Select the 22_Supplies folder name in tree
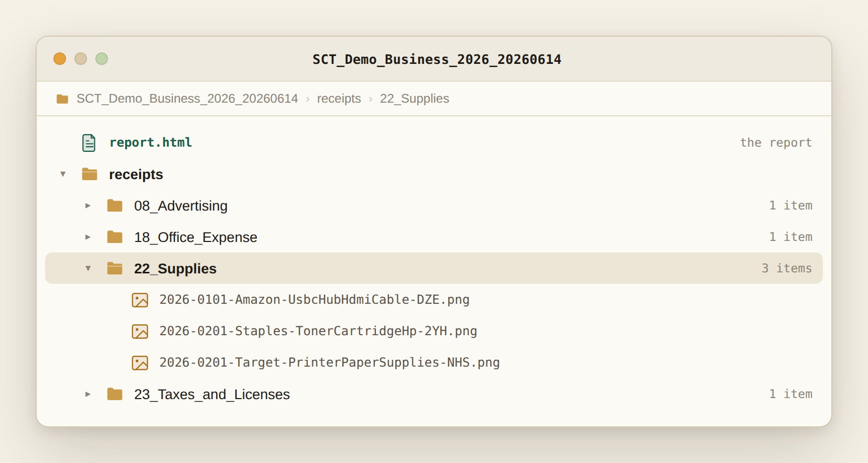Viewport: 868px width, 463px height. (175, 269)
